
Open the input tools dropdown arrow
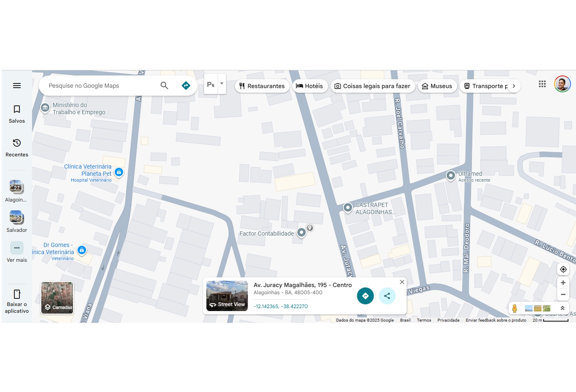pos(222,84)
